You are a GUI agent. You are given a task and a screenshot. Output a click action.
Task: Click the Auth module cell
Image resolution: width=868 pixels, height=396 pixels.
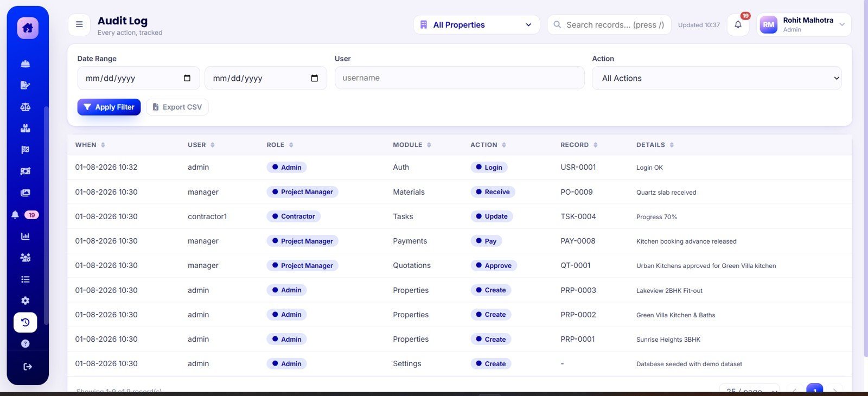point(401,167)
